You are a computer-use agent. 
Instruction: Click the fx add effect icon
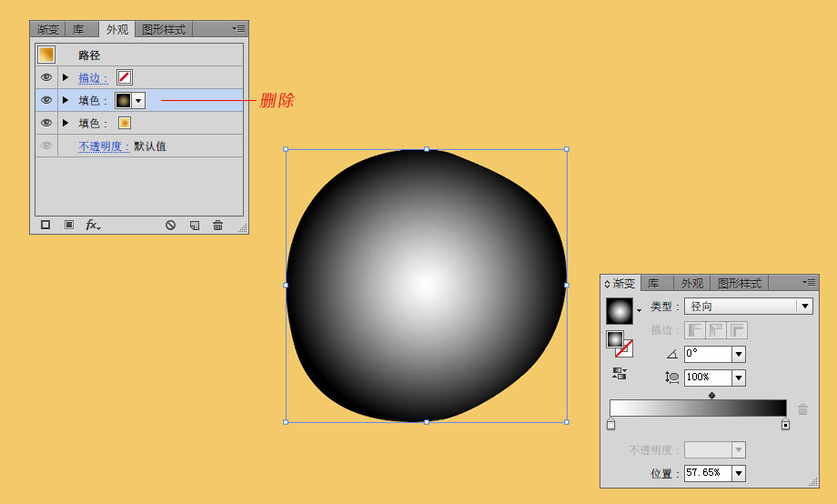93,226
